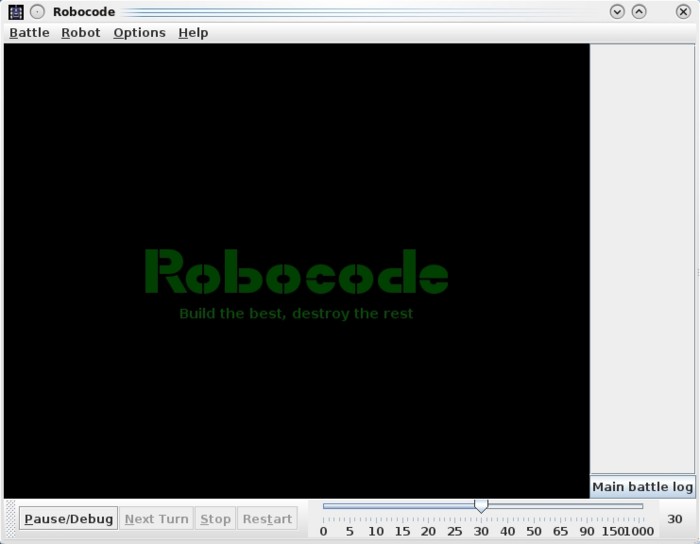Click the TPS value 30 label
The image size is (700, 544).
click(675, 519)
